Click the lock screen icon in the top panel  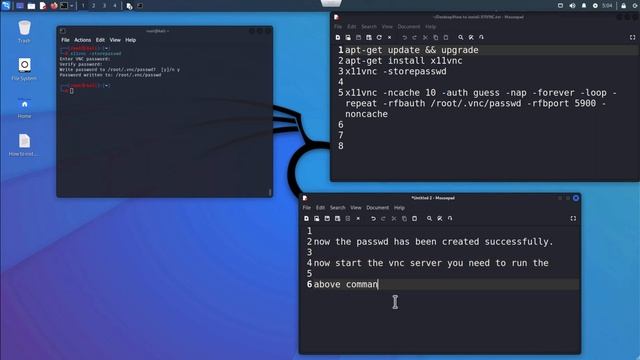pyautogui.click(x=623, y=6)
